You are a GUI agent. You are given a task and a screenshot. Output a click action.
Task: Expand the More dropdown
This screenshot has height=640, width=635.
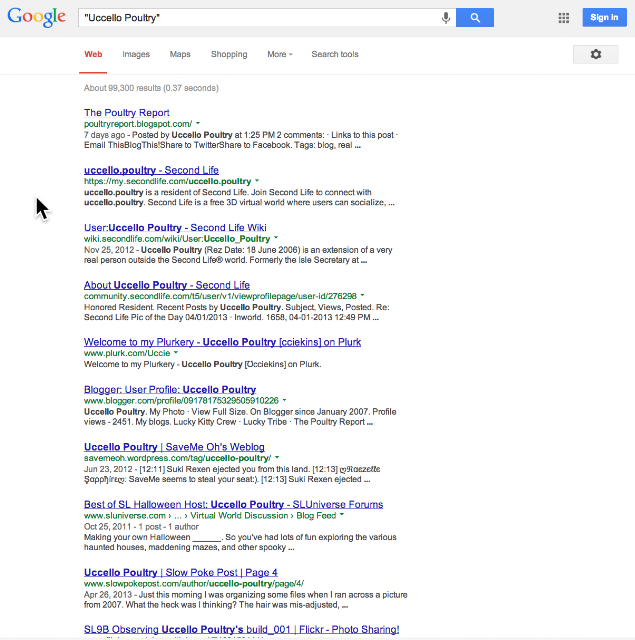(x=280, y=54)
